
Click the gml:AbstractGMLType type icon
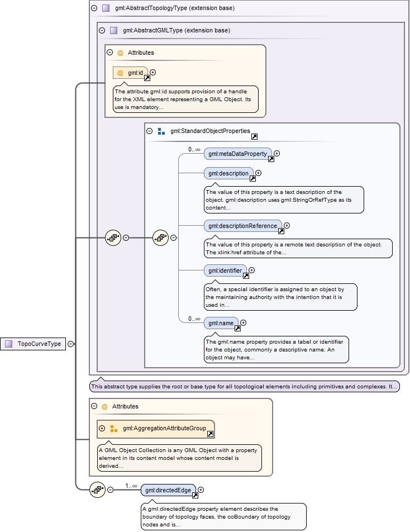(x=114, y=30)
